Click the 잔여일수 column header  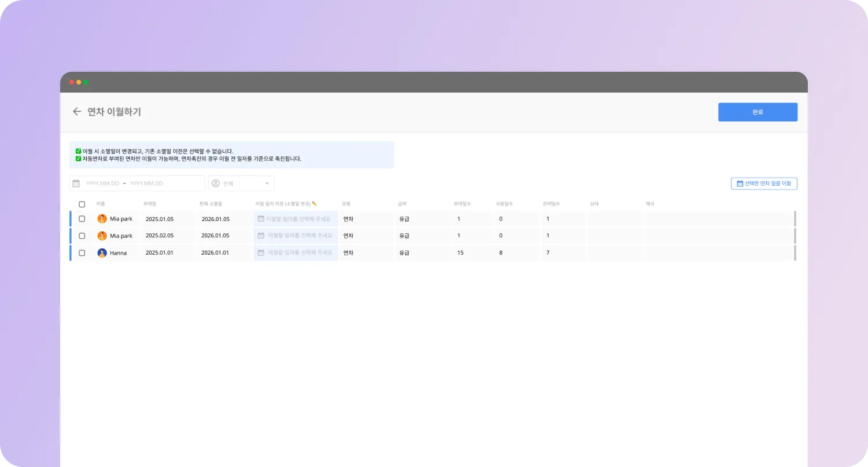click(x=551, y=204)
